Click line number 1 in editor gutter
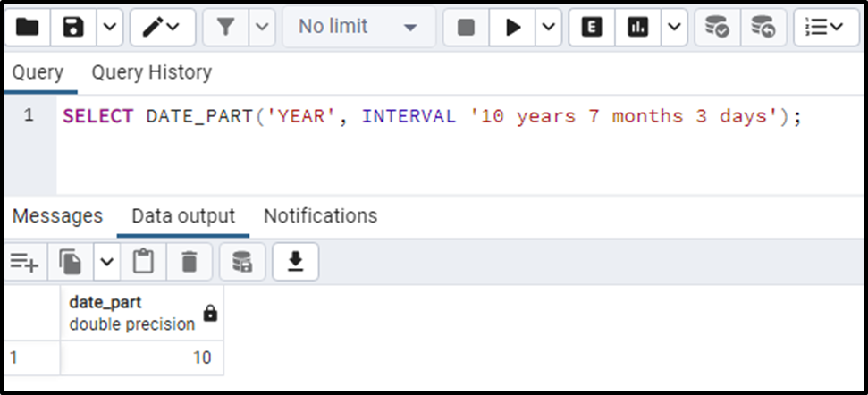 pyautogui.click(x=29, y=115)
